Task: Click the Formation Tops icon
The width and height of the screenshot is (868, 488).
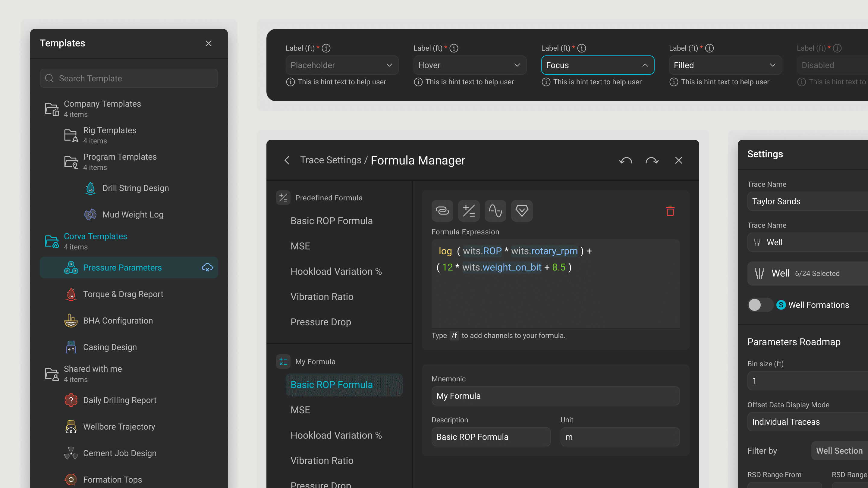Action: [x=71, y=480]
